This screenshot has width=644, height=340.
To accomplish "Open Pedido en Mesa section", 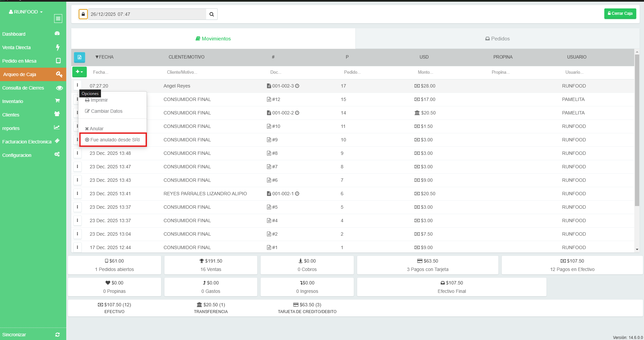I will 33,61.
